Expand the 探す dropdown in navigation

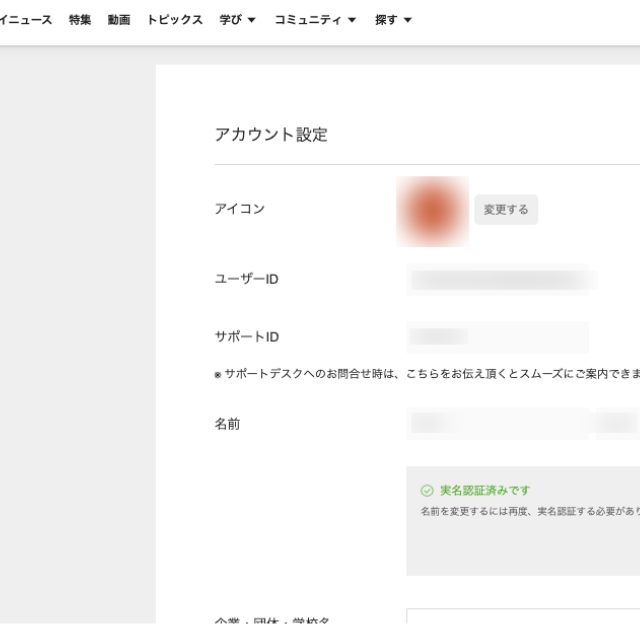point(393,20)
